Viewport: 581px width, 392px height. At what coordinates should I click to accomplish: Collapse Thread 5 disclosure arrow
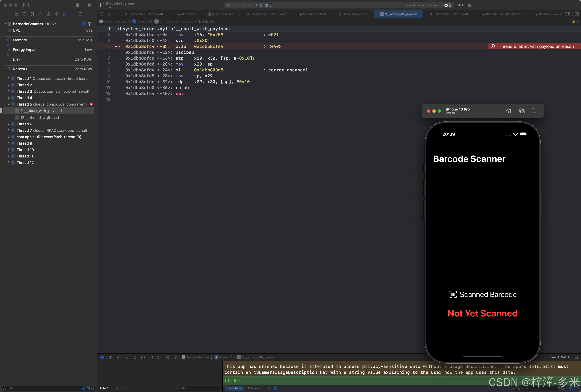point(9,104)
